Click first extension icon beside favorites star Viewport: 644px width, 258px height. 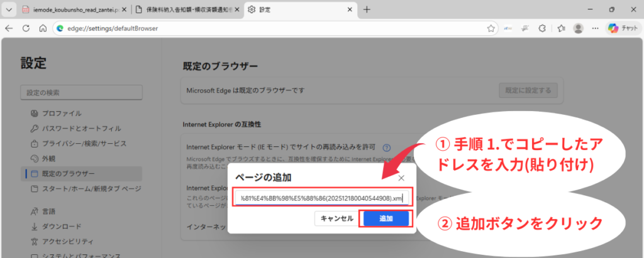point(508,28)
